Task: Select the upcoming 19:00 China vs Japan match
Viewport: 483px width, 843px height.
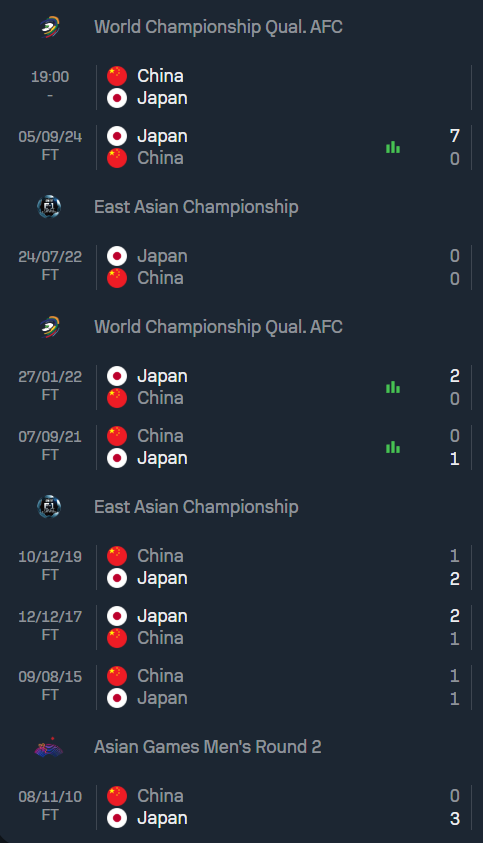Action: (x=242, y=87)
